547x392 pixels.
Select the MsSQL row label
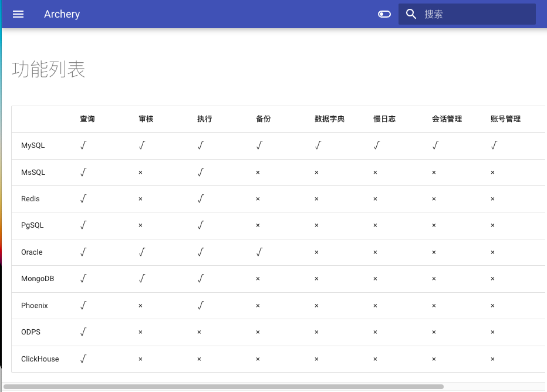tap(33, 173)
